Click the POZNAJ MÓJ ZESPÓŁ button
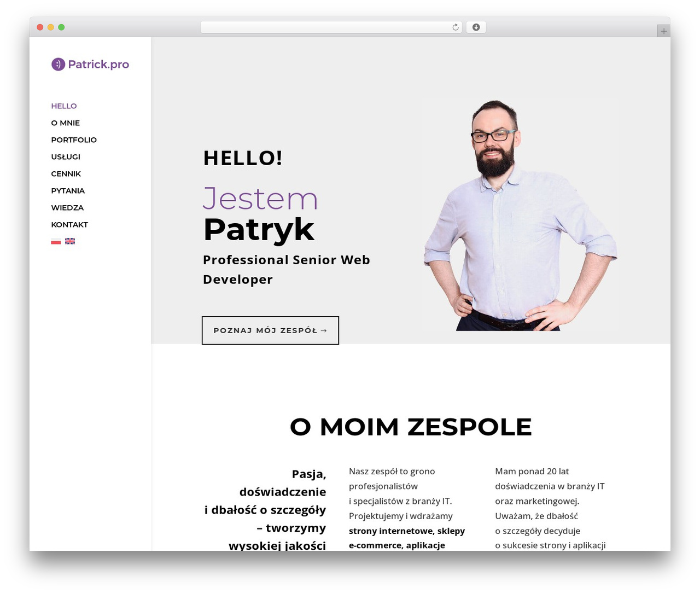The image size is (700, 593). [x=270, y=330]
